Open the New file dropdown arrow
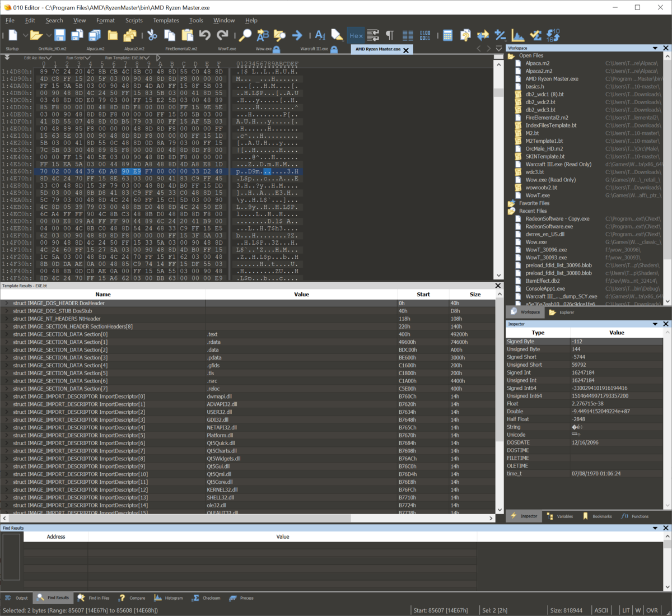The image size is (672, 616). [x=25, y=35]
